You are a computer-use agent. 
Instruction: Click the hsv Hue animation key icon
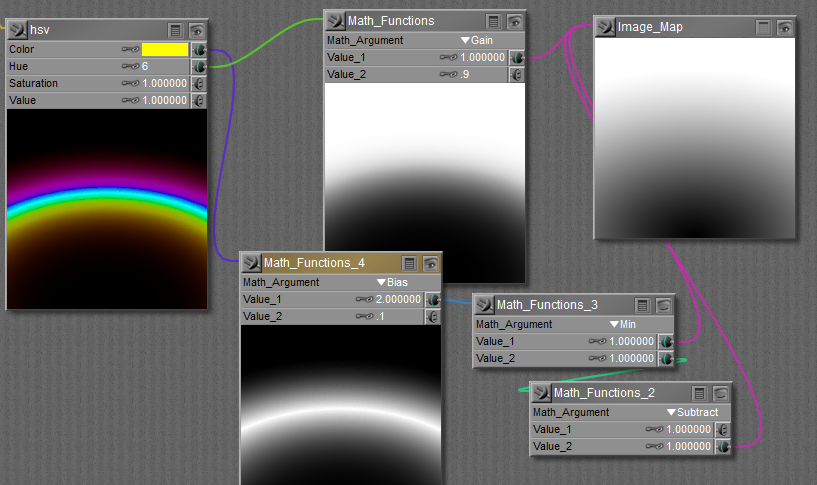[x=131, y=67]
